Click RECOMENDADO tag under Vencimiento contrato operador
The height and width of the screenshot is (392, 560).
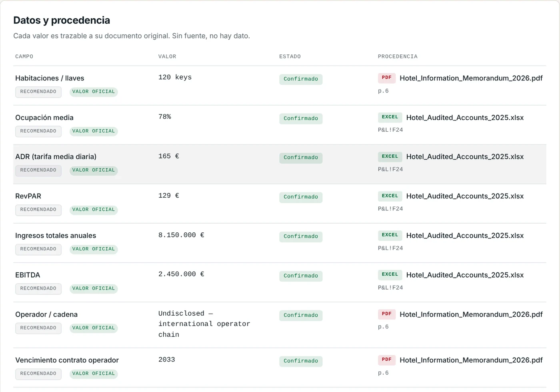pos(38,374)
